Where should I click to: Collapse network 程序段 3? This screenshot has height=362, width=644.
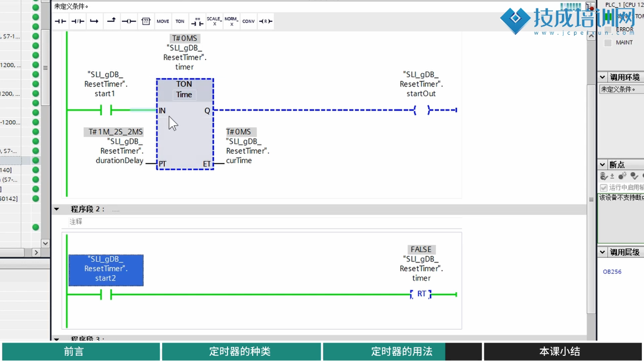(56, 339)
